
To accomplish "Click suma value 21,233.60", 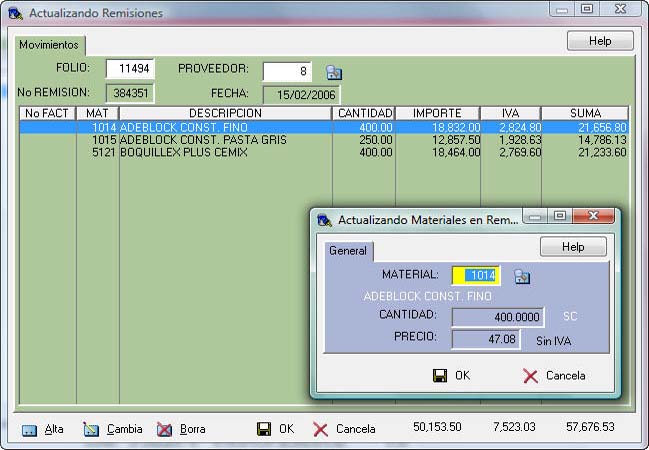I will [602, 153].
